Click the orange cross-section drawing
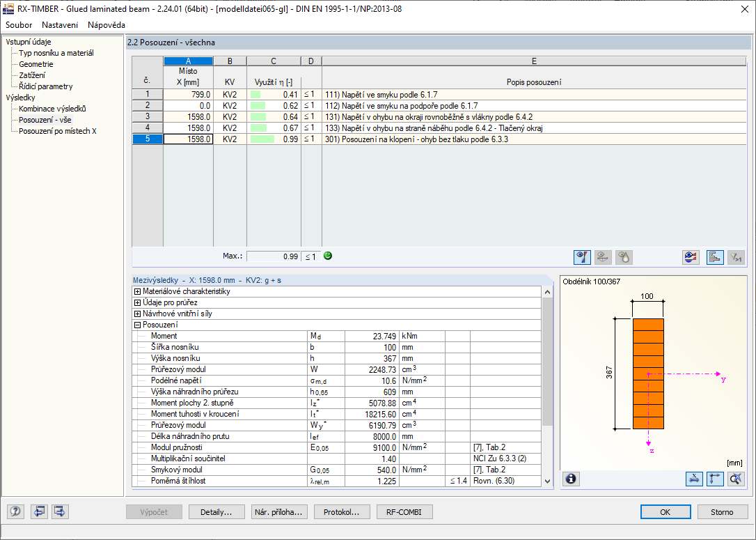Image resolution: width=756 pixels, height=540 pixels. (648, 373)
